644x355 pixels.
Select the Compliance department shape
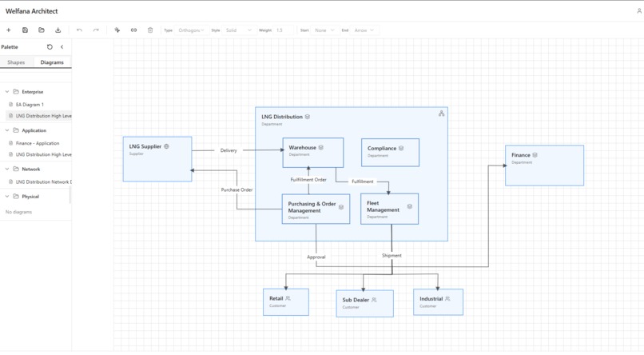click(x=390, y=153)
